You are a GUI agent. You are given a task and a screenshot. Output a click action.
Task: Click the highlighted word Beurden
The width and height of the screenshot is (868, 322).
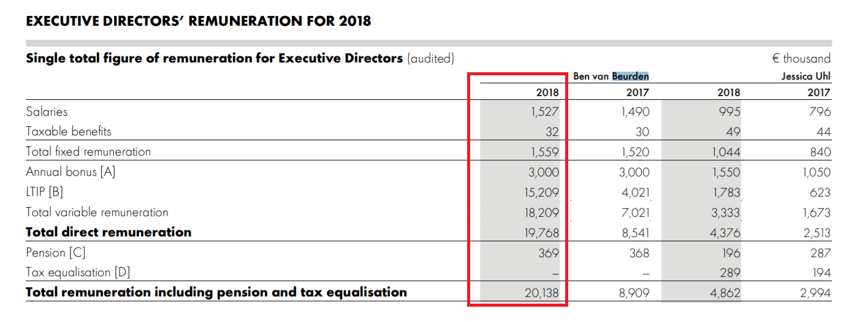click(x=630, y=77)
